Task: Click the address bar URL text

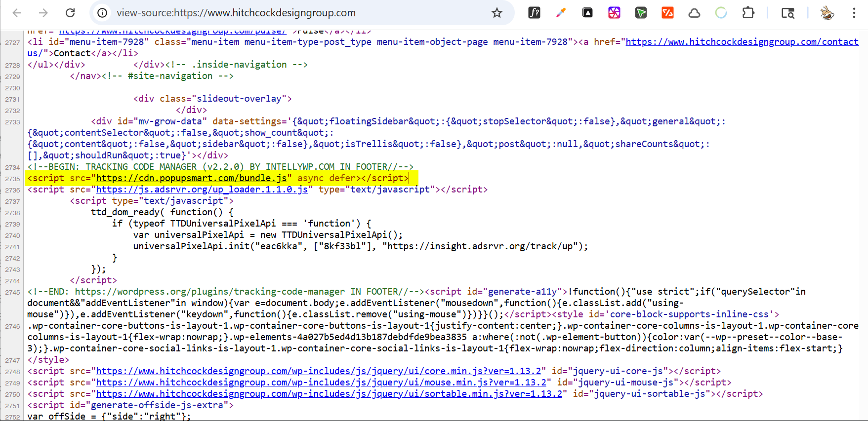Action: 236,13
